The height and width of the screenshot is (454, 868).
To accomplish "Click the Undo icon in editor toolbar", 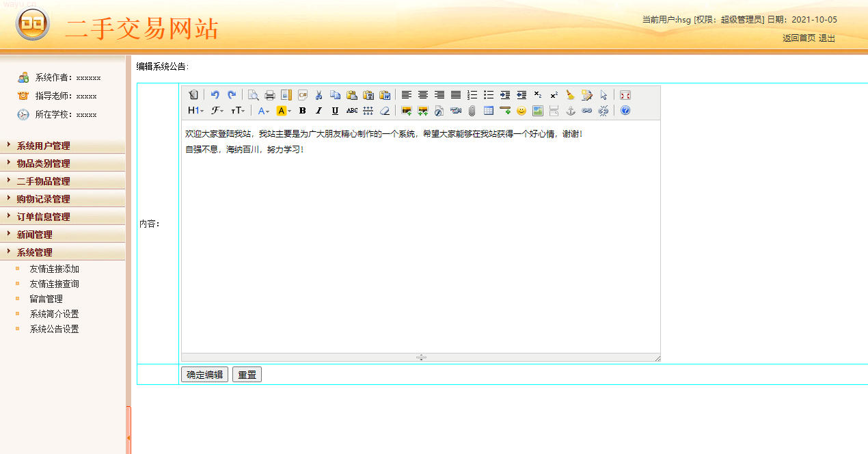I will [215, 95].
